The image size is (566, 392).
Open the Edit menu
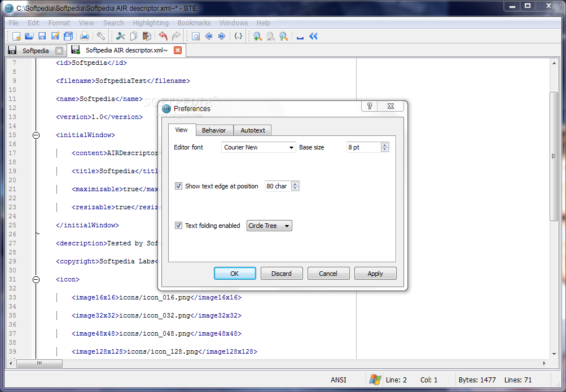tap(33, 23)
